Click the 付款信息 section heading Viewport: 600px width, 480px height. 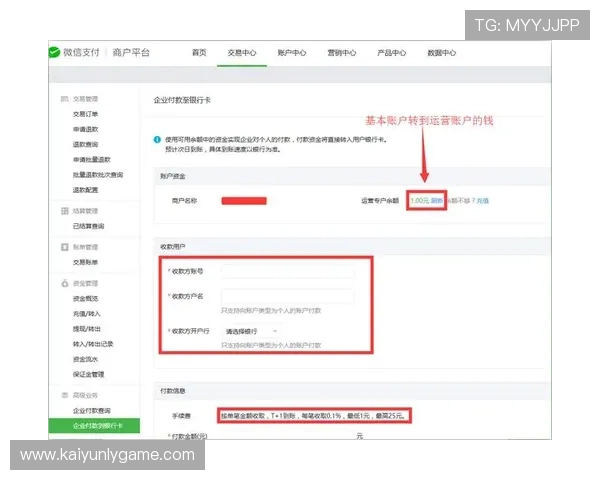pyautogui.click(x=173, y=391)
